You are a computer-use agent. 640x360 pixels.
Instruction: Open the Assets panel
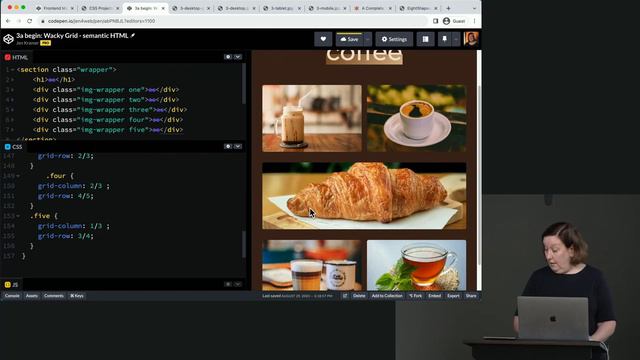[32, 296]
